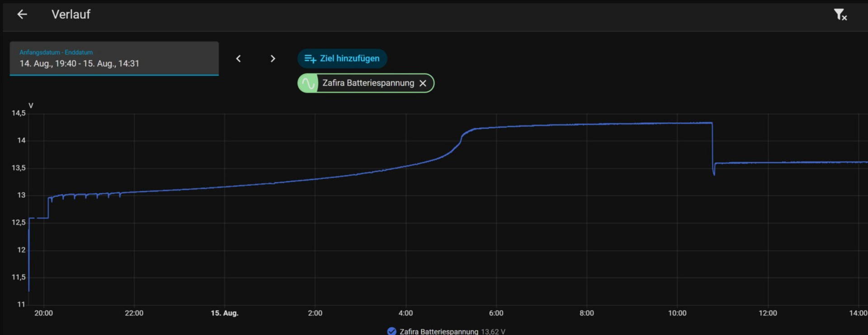Click the 12:00 x-axis label
The height and width of the screenshot is (335, 868).
768,313
